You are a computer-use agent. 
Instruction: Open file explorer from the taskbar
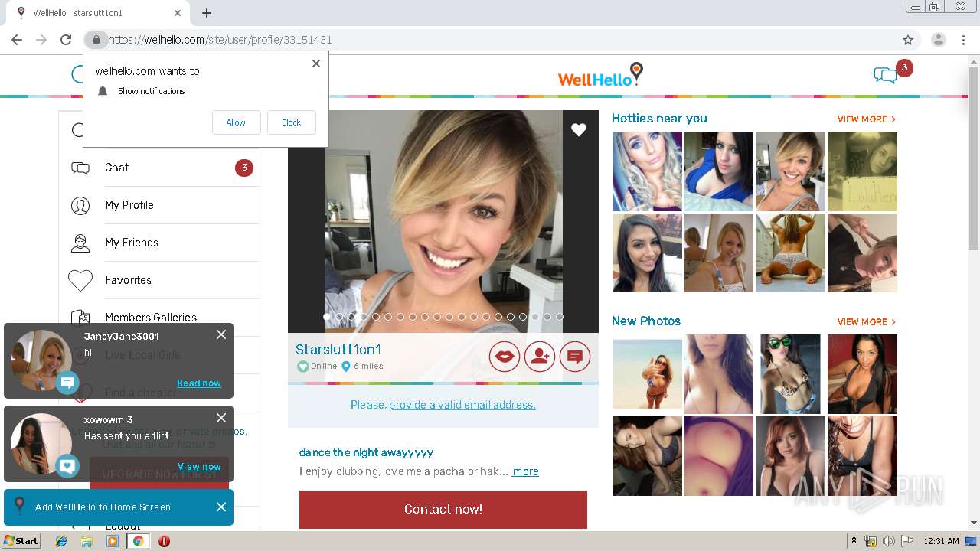click(x=87, y=541)
